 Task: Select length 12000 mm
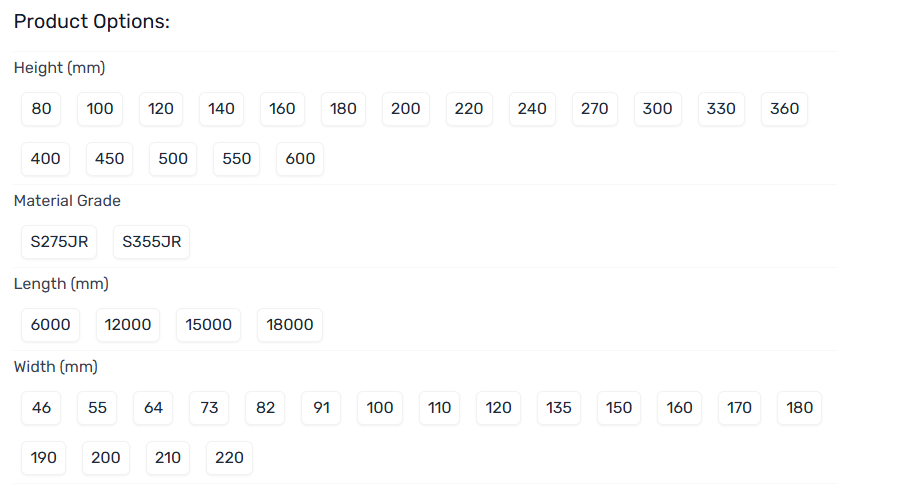(128, 325)
